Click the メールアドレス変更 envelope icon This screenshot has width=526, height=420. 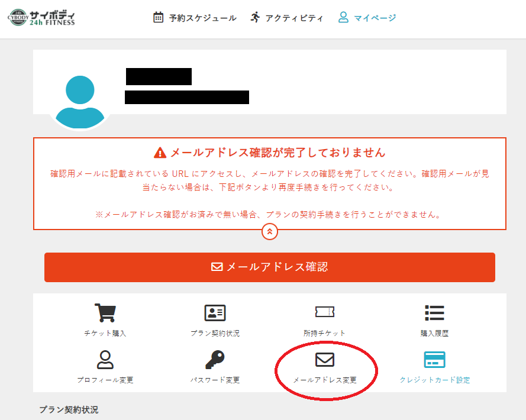coord(325,359)
